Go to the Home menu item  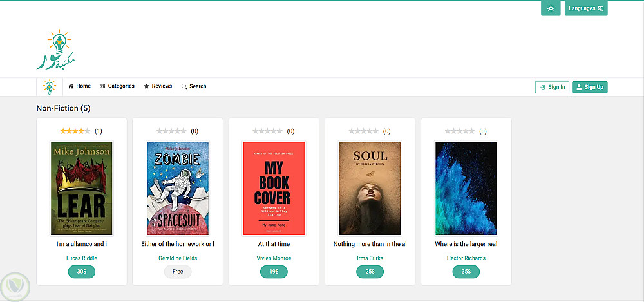[x=80, y=86]
